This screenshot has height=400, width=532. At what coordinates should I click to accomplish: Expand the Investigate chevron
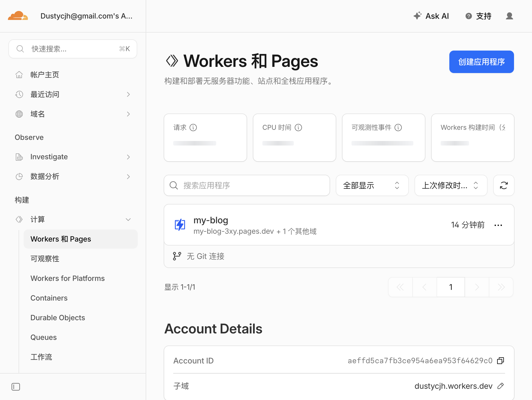128,157
